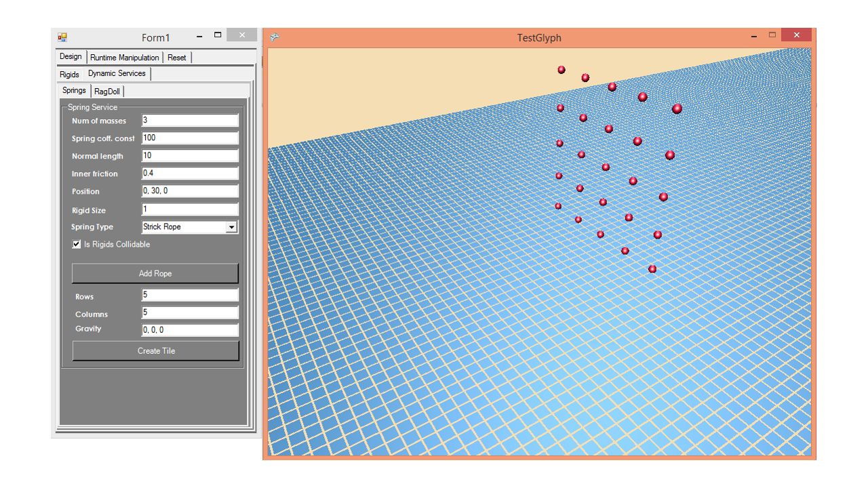Click inside the Num of masses field
Screen dimensions: 868x488
[x=190, y=120]
